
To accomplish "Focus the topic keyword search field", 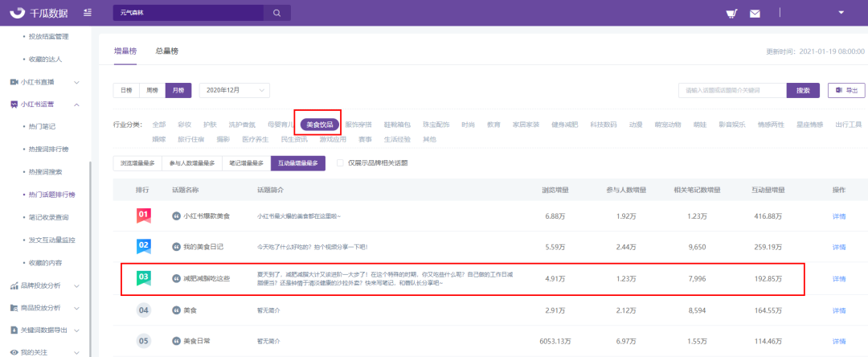I will click(732, 90).
